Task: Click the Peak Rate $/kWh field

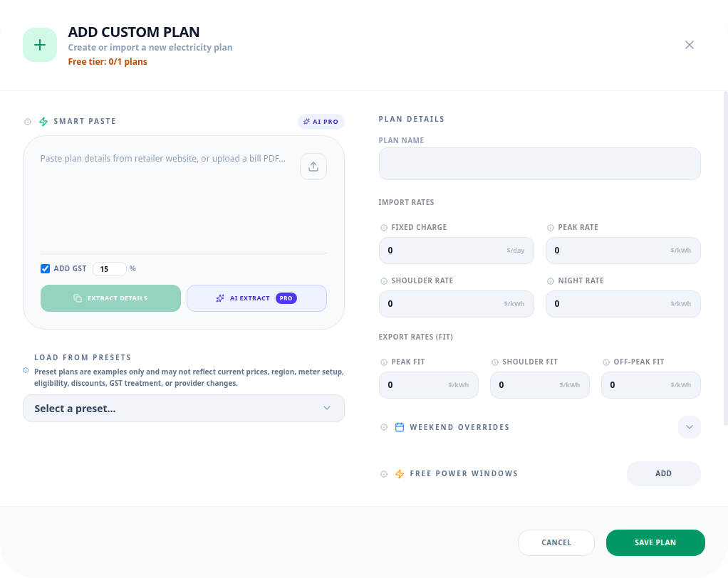Action: pos(623,251)
